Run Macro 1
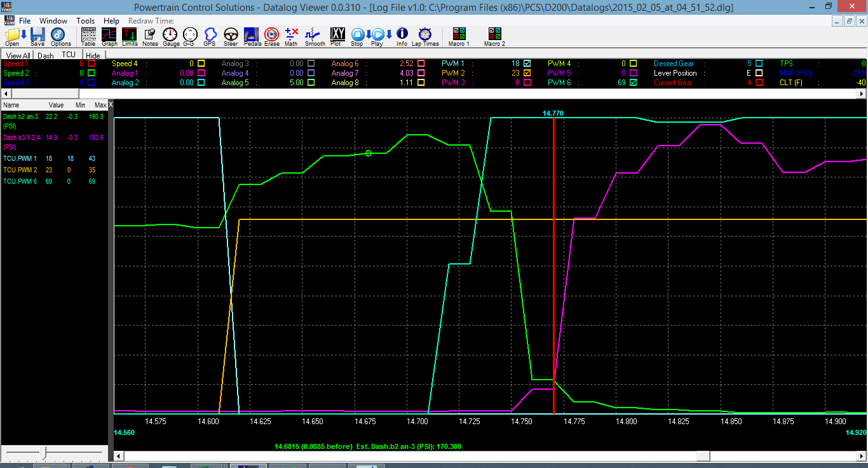 (459, 36)
